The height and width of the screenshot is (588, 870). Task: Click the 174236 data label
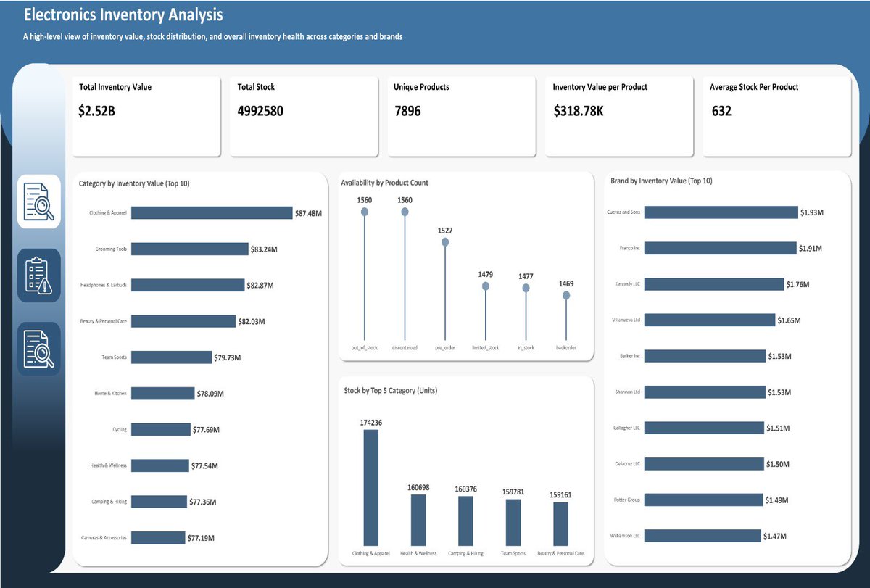[x=371, y=423]
